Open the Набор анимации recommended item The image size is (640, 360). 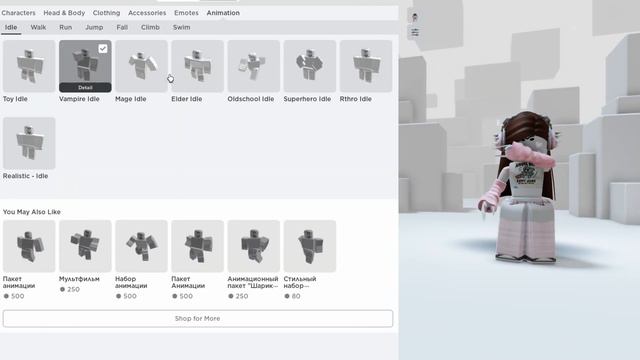(141, 246)
